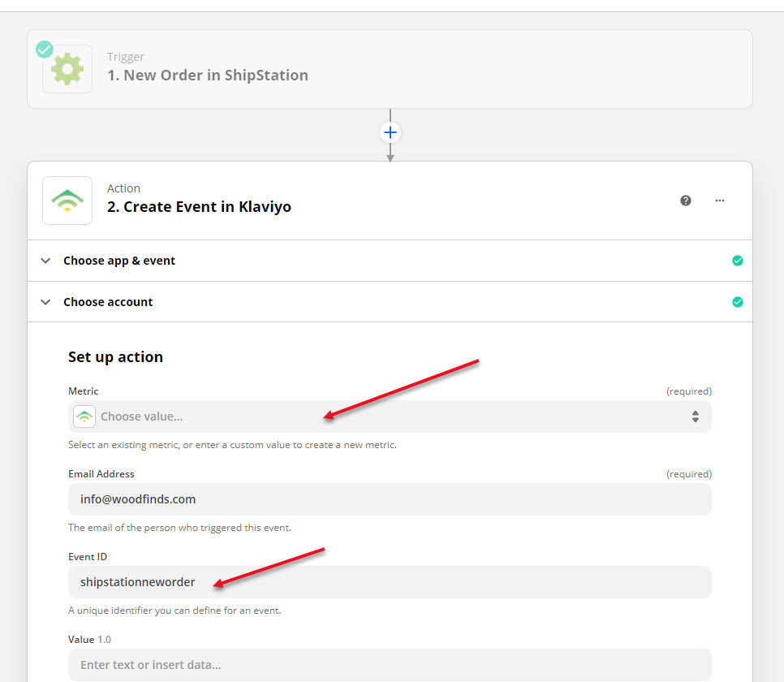Expand the Choose account section

390,302
